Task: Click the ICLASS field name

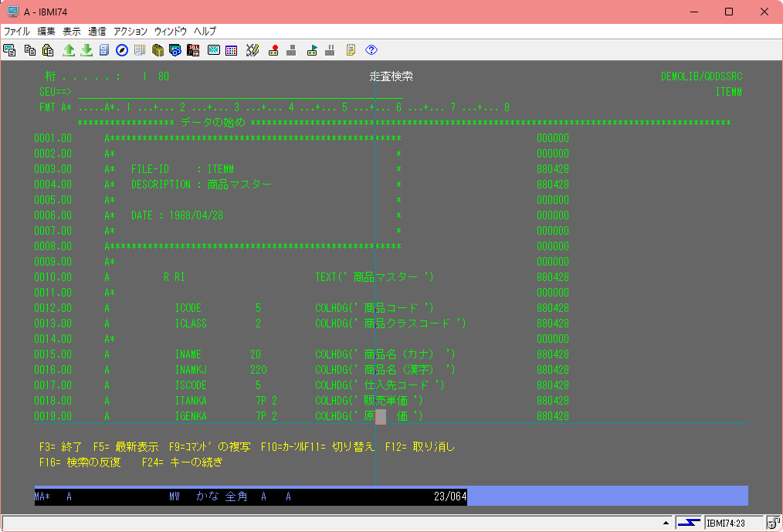Action: [191, 324]
